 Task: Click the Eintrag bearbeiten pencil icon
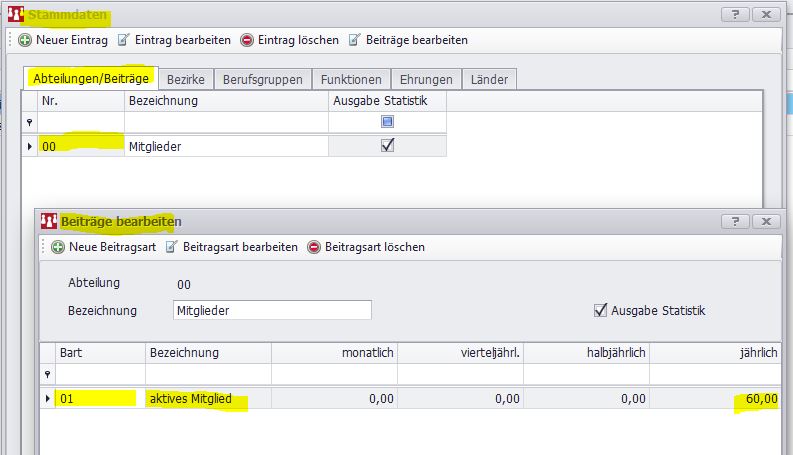click(x=125, y=40)
